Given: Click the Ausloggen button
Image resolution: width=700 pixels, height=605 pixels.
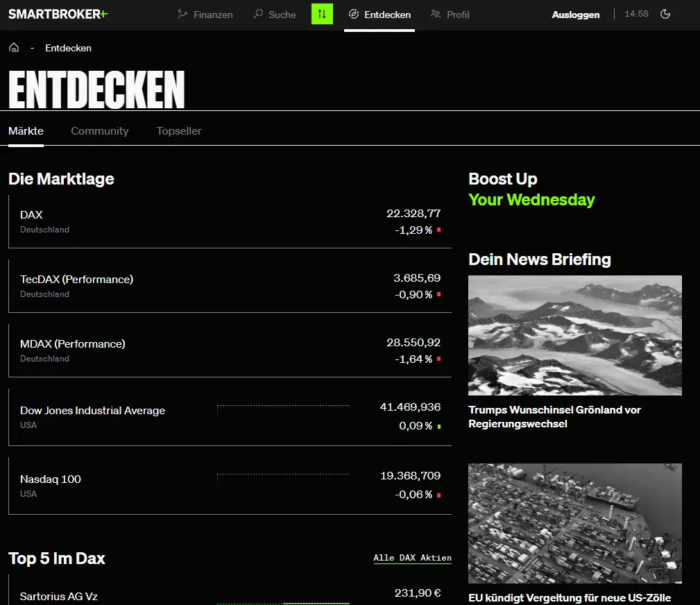Looking at the screenshot, I should click(x=575, y=15).
